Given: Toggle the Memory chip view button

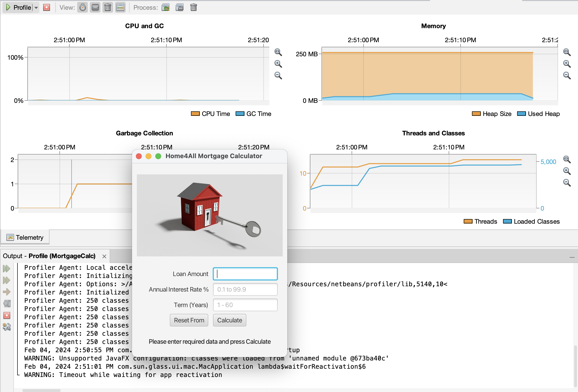Looking at the screenshot, I should coord(95,8).
